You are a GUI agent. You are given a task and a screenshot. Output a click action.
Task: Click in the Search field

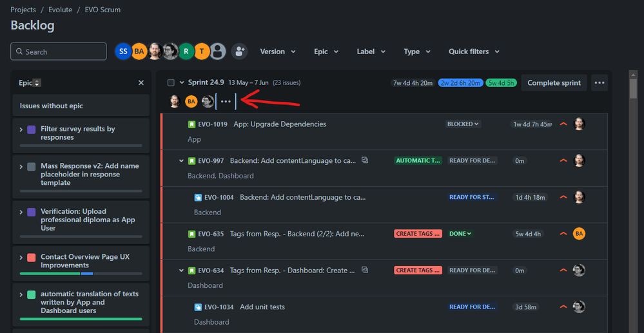pos(58,52)
